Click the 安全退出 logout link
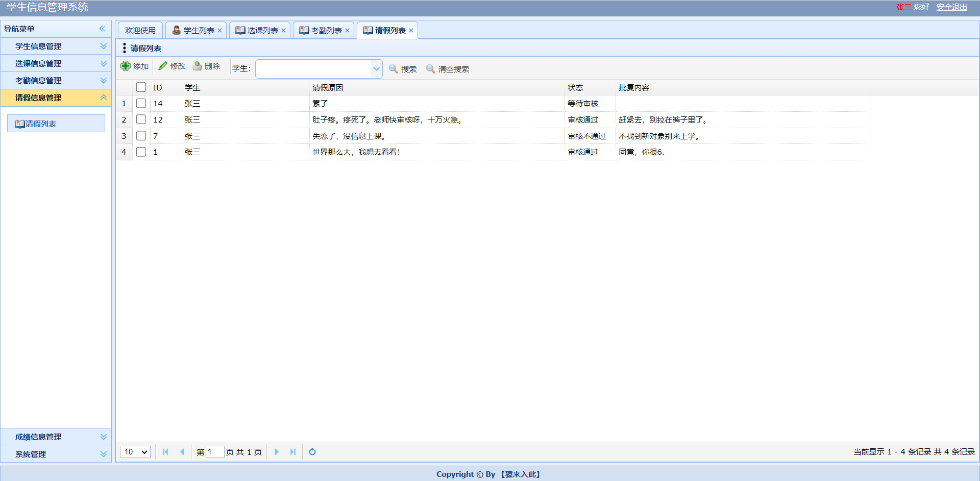 click(951, 7)
